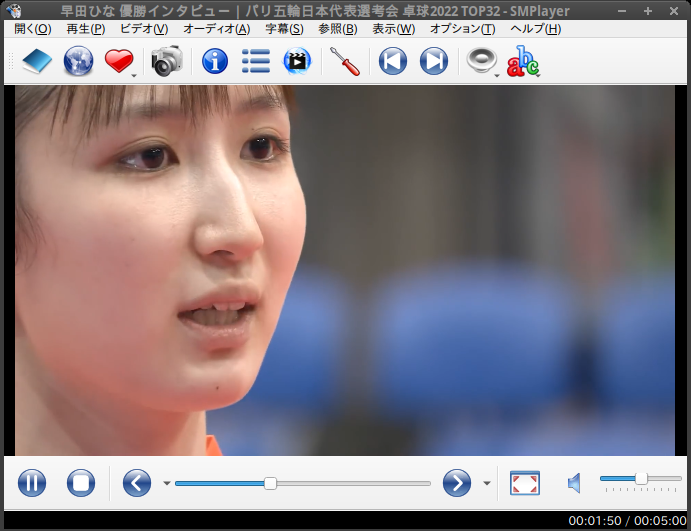Viewport: 691px width, 531px height.
Task: Mute the audio with speaker icon
Action: point(574,483)
